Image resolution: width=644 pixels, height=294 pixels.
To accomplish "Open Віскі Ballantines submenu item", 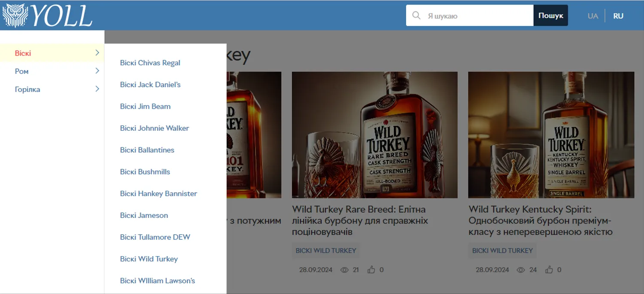I will click(x=147, y=150).
